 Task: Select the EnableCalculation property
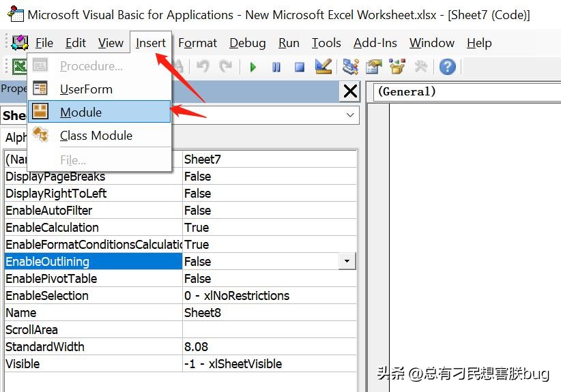(93, 227)
